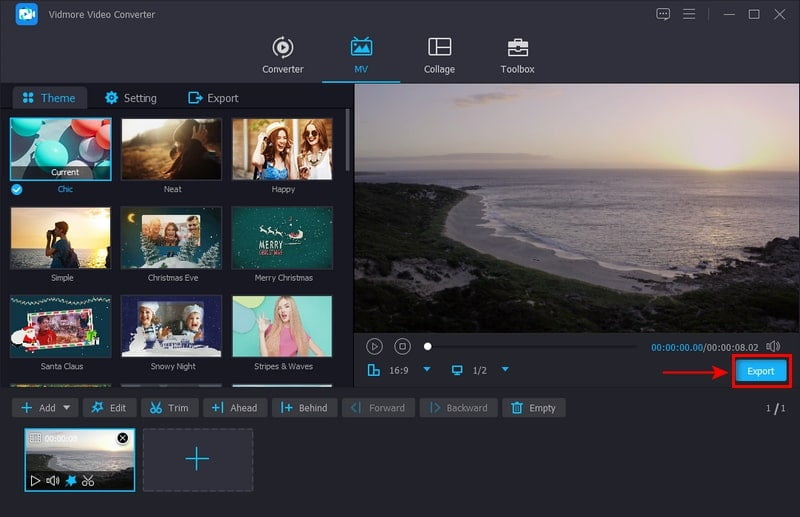Mute the preview volume speaker icon

click(772, 346)
